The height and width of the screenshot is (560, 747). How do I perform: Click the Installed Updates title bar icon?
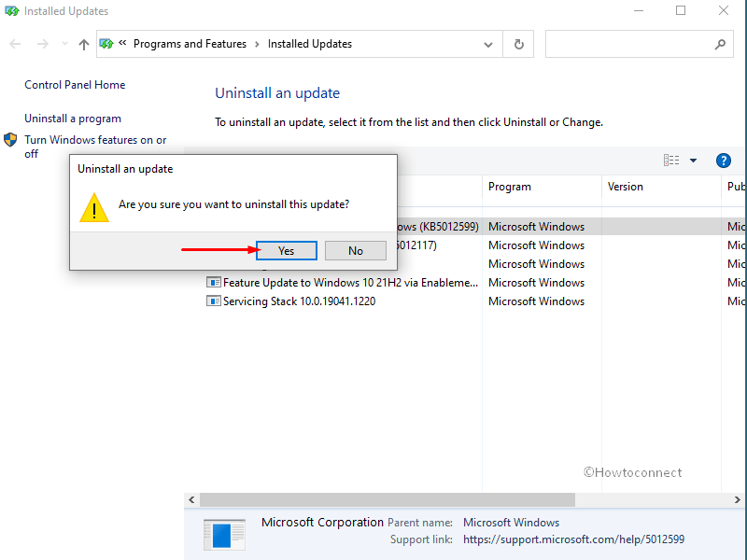coord(12,10)
